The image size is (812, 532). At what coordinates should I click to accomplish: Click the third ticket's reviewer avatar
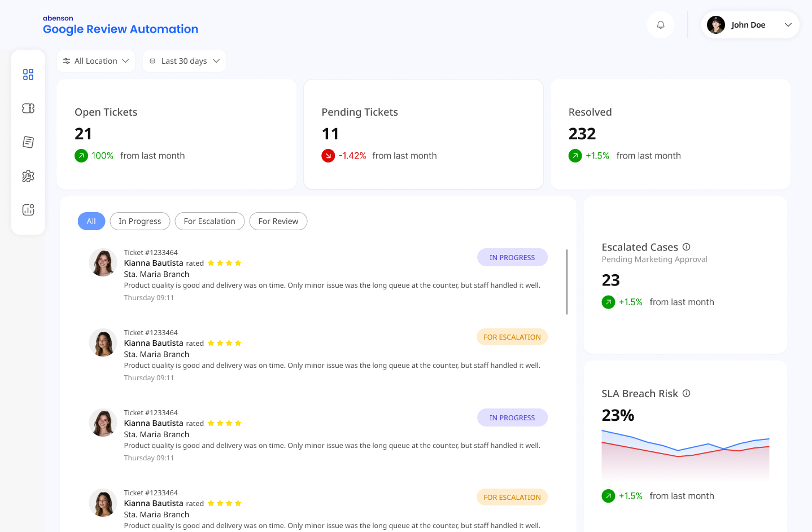[x=103, y=423]
